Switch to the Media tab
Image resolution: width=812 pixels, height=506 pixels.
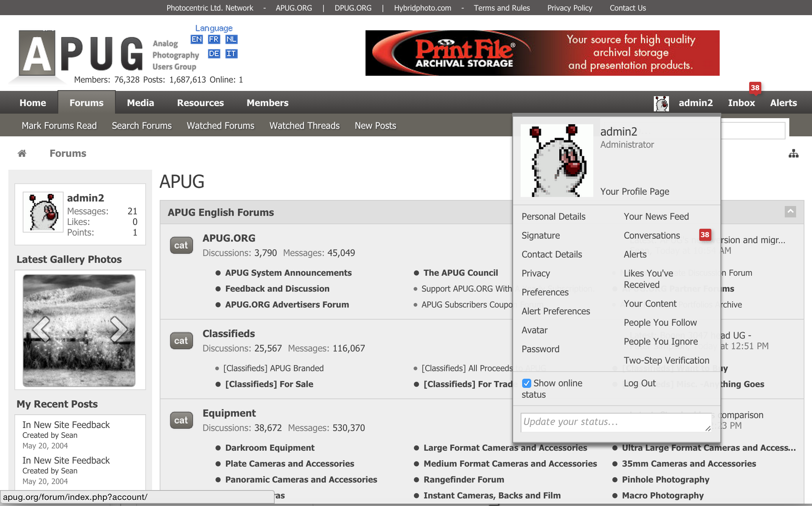tap(140, 103)
